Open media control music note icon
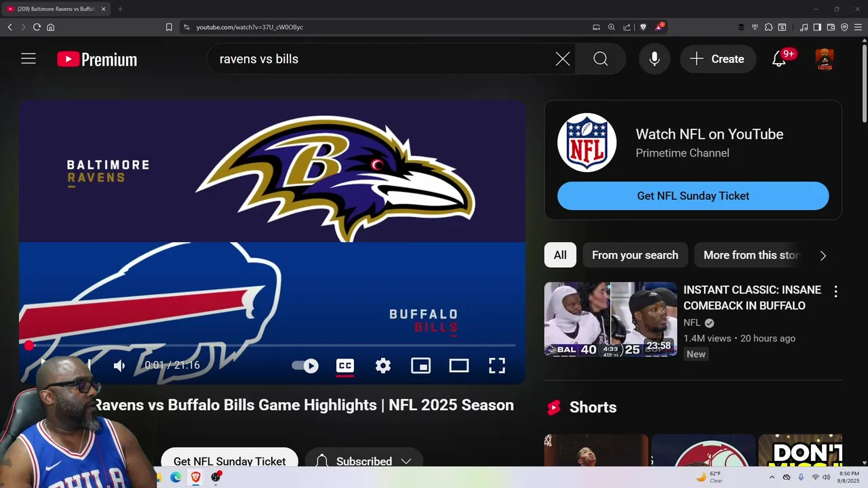Viewport: 868px width, 488px height. pos(804,27)
